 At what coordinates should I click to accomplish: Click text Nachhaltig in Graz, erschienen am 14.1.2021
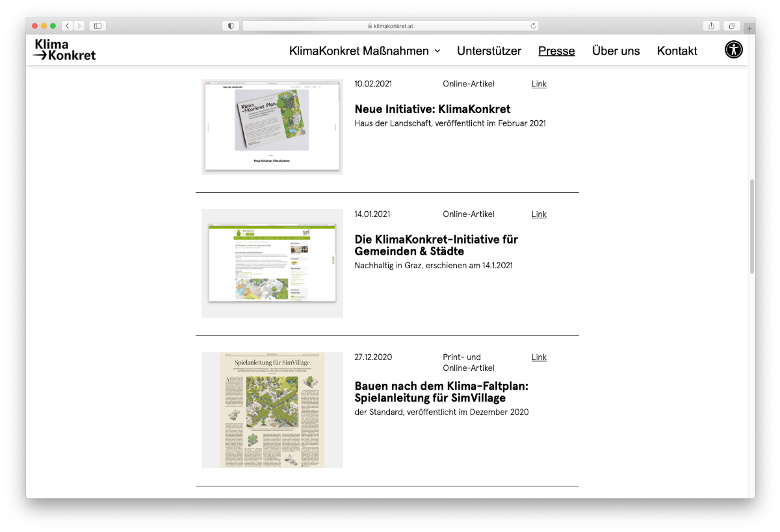click(434, 265)
